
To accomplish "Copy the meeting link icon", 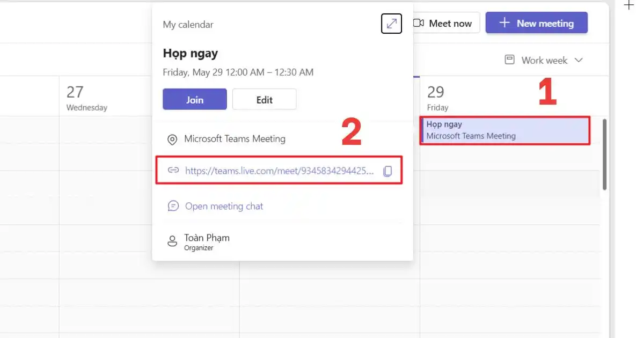I will [x=387, y=171].
